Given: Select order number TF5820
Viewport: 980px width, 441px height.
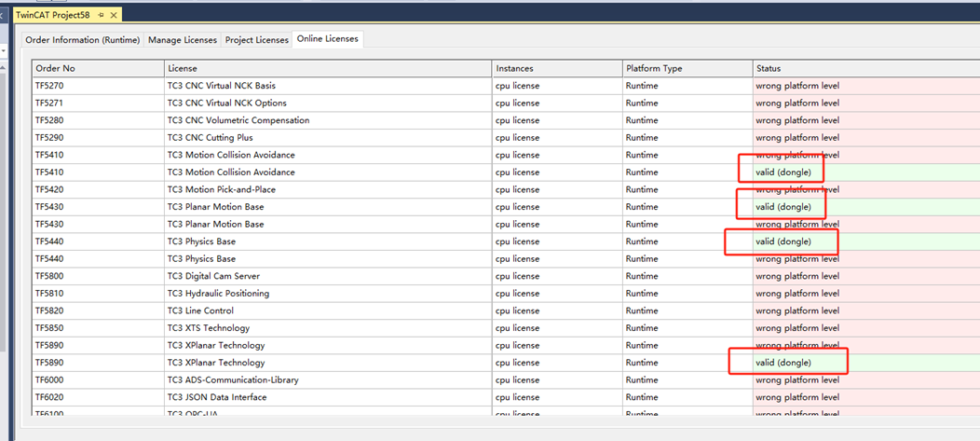Looking at the screenshot, I should 49,310.
